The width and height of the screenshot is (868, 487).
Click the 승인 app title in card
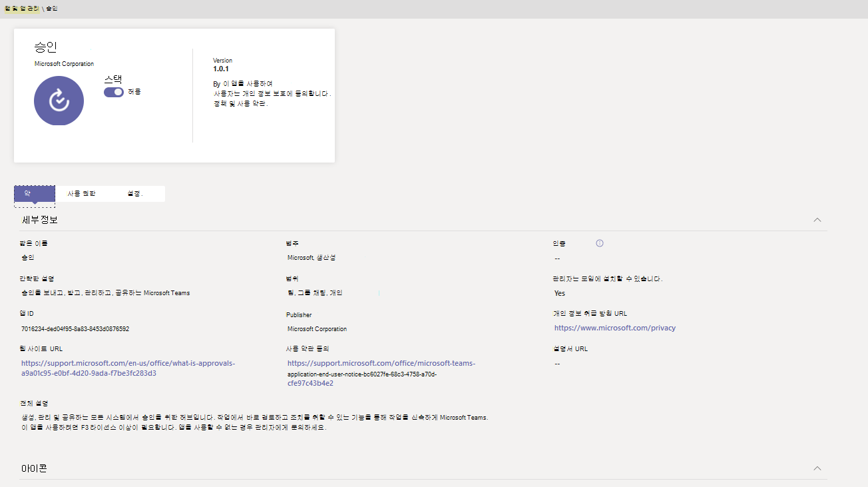pyautogui.click(x=46, y=47)
